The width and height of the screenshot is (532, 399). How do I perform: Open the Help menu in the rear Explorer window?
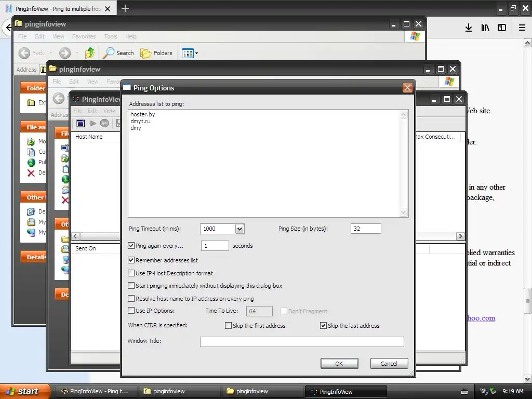pos(130,36)
